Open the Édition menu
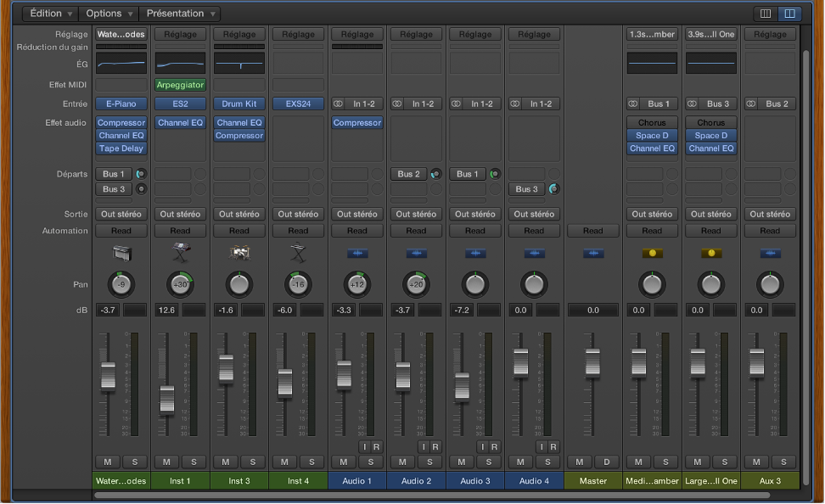This screenshot has width=825, height=504. coord(47,13)
